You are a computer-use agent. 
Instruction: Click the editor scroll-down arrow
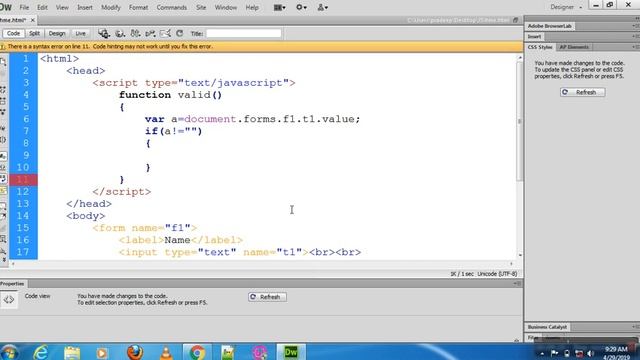pyautogui.click(x=520, y=255)
